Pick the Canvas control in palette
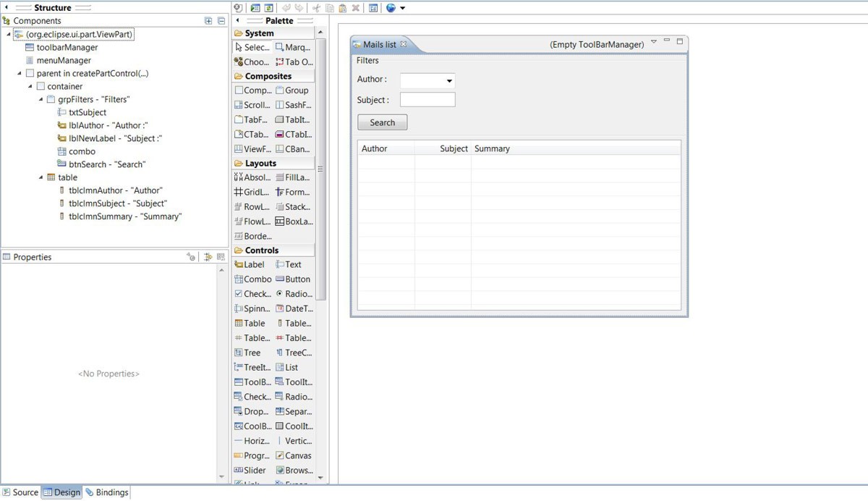The image size is (868, 501). (294, 455)
